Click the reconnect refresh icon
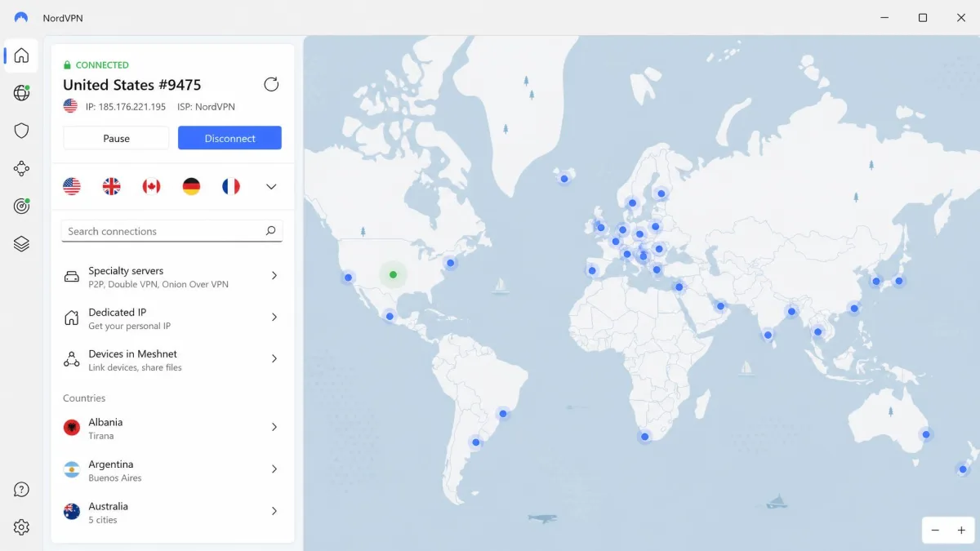This screenshot has height=551, width=980. coord(271,84)
